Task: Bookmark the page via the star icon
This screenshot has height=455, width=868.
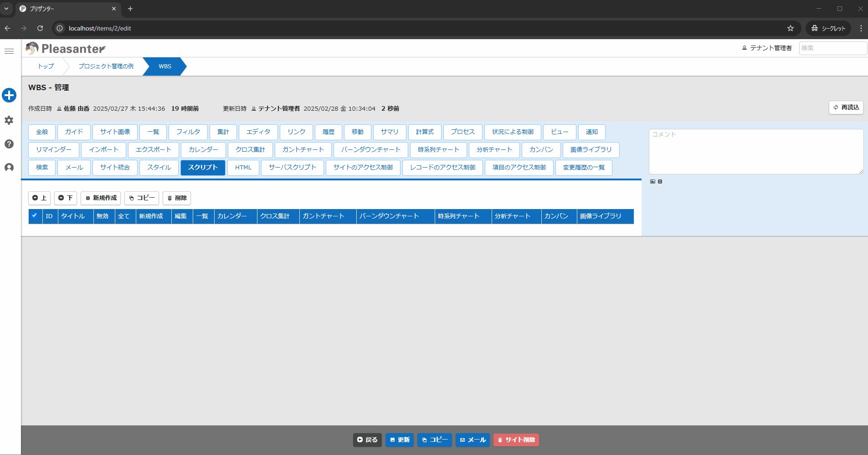Action: point(791,28)
